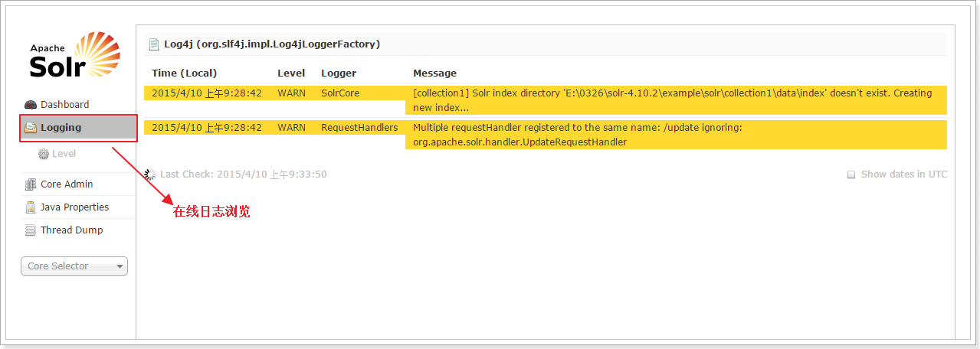Click WARN level in SolrCore row
980x349 pixels.
pyautogui.click(x=291, y=93)
